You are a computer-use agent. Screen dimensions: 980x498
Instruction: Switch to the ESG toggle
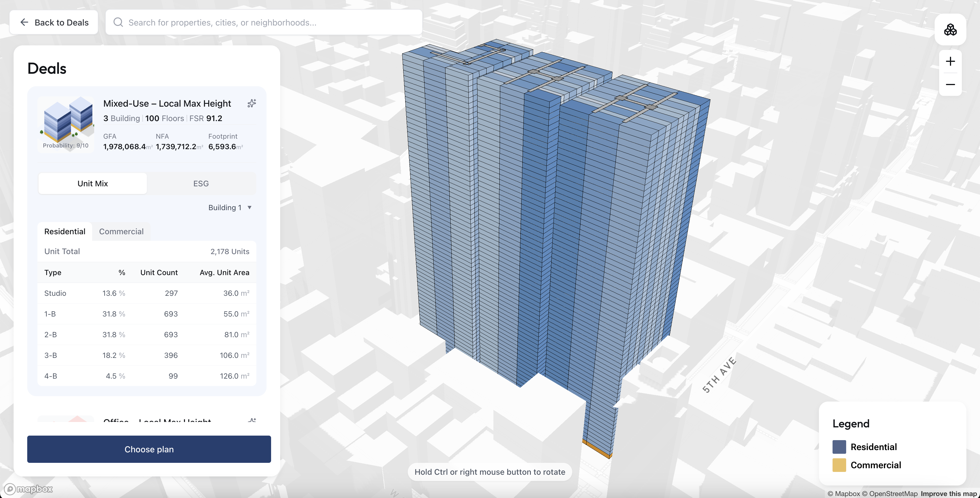tap(201, 184)
